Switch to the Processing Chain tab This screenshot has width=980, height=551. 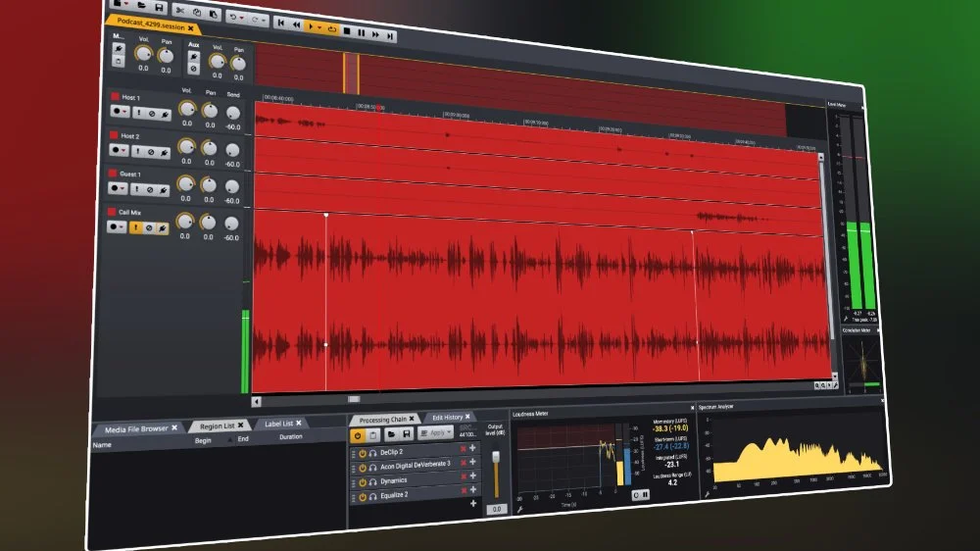(385, 420)
